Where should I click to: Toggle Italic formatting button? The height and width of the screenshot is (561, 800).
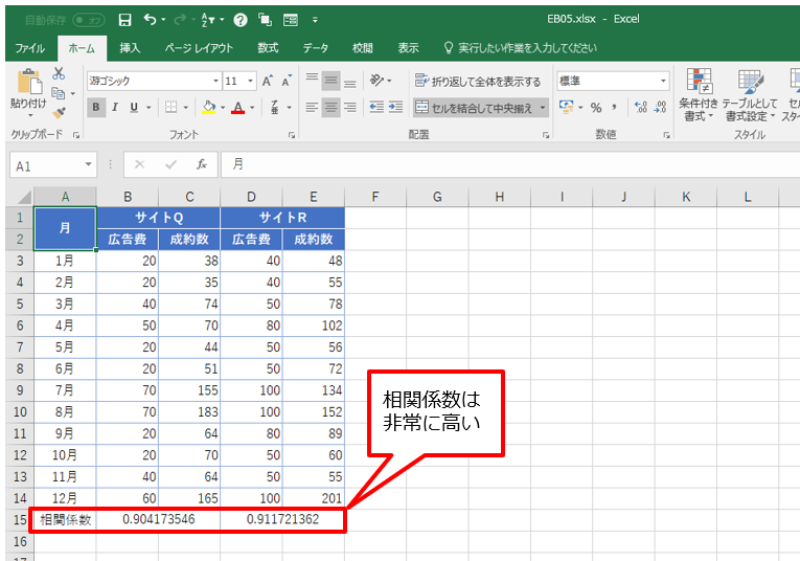coord(115,107)
